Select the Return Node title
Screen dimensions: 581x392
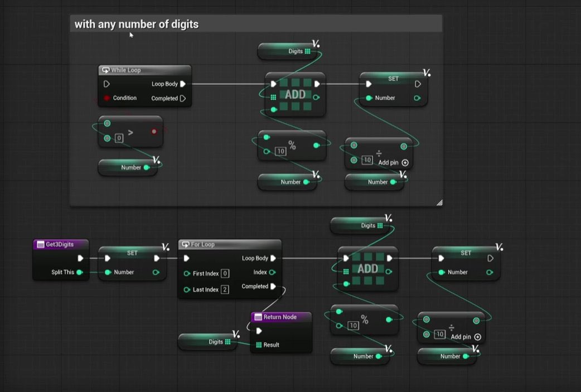pyautogui.click(x=280, y=317)
